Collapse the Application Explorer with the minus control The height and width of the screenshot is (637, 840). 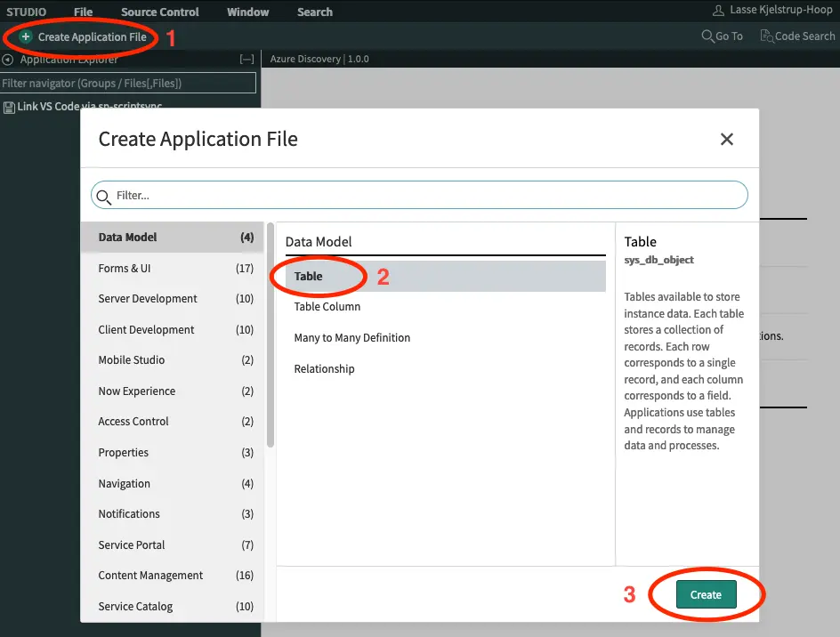pyautogui.click(x=246, y=60)
